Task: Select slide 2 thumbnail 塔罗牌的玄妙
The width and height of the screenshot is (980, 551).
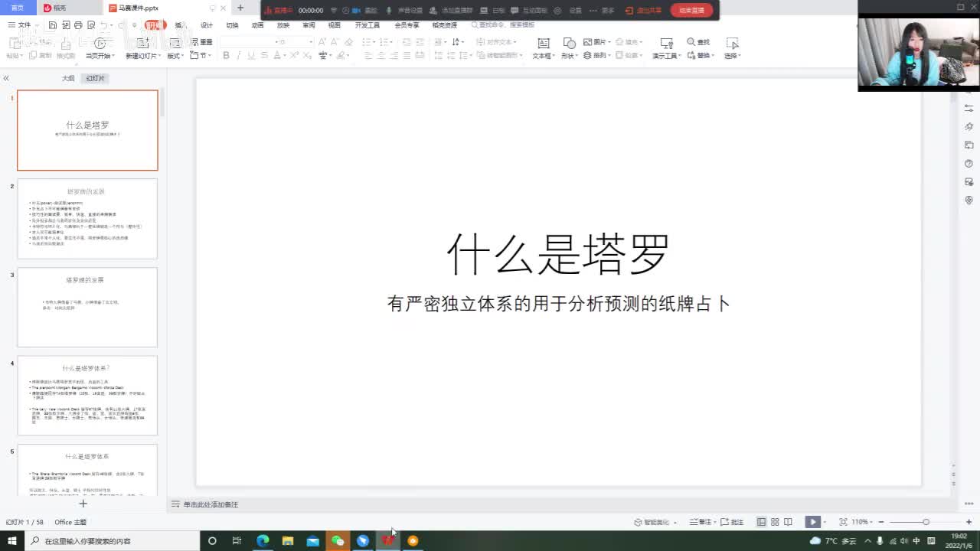Action: 87,219
